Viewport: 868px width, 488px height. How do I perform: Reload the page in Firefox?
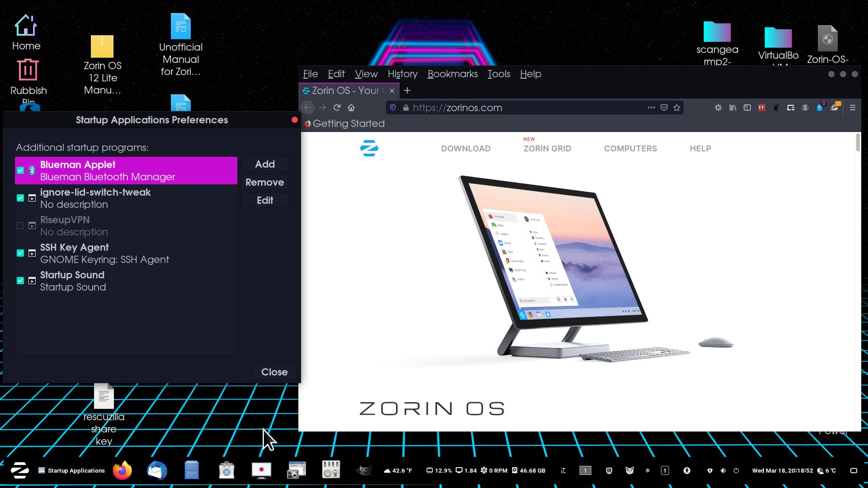coord(337,108)
